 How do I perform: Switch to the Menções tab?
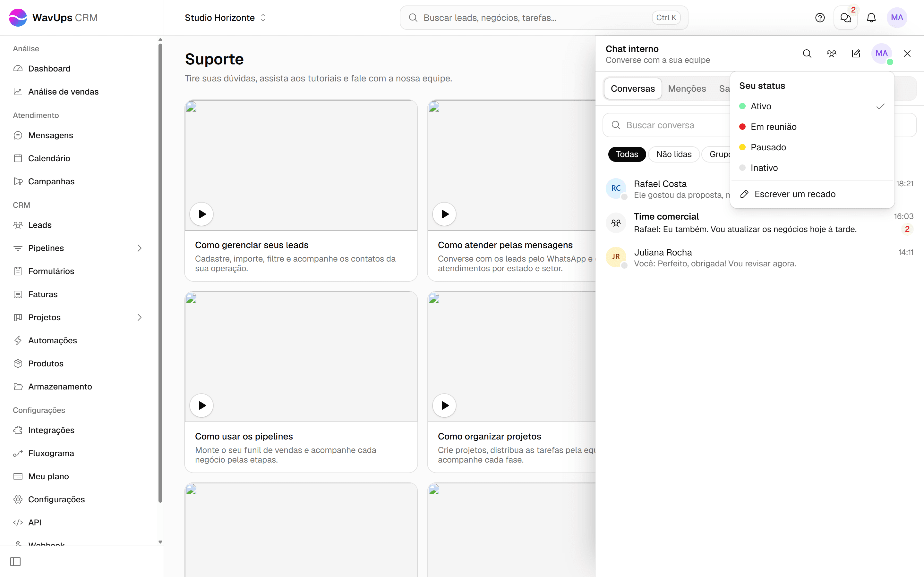687,88
